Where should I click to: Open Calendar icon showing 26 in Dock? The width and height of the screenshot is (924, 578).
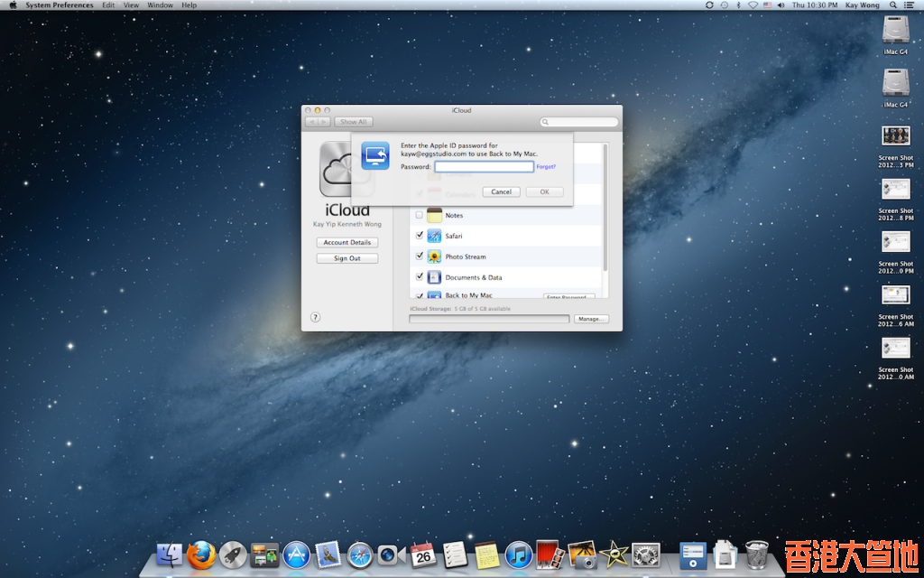coord(424,555)
